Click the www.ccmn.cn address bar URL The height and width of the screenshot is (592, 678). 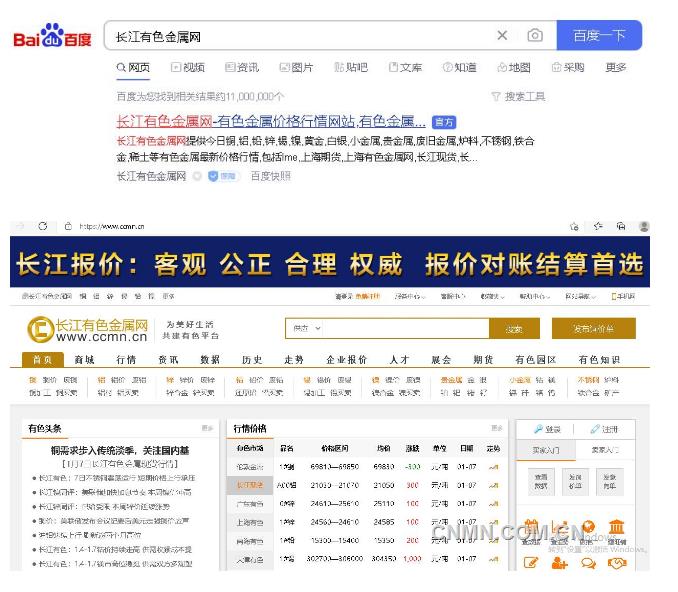[x=112, y=227]
